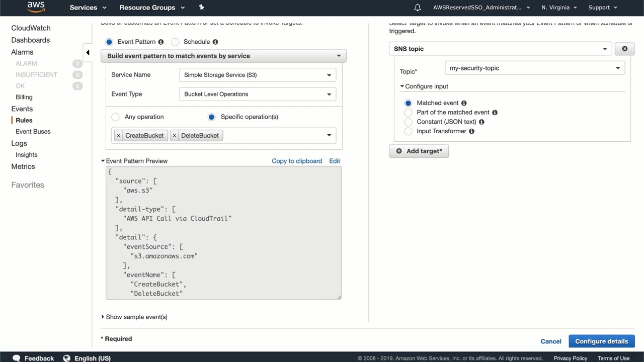This screenshot has height=362, width=644.
Task: Open the Event Buses sidebar item
Action: coord(33,132)
